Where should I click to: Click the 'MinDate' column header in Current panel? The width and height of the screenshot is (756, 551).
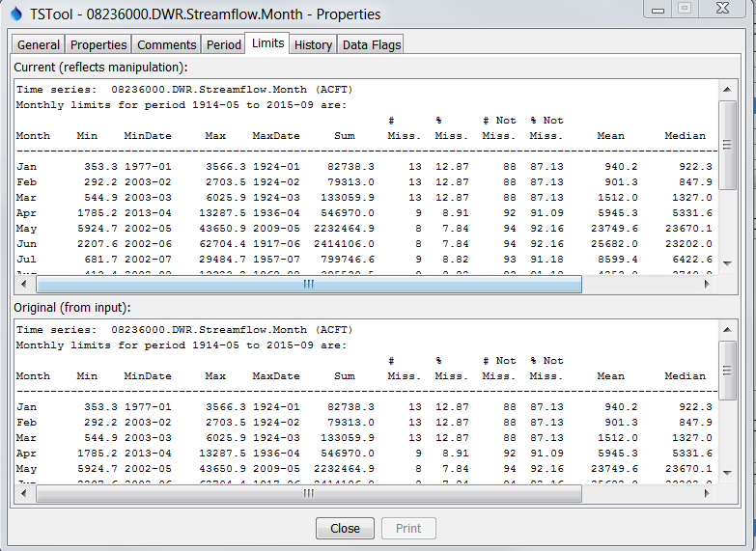pos(148,136)
